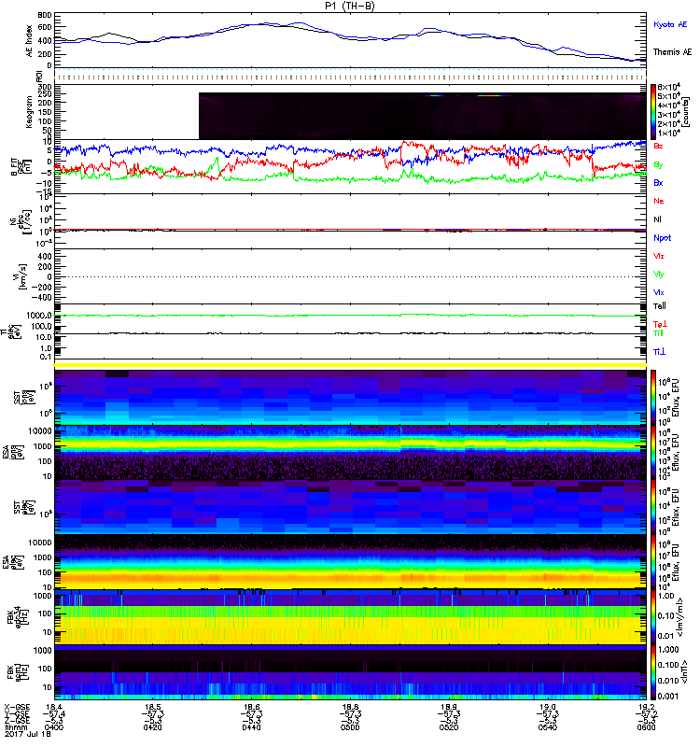Screen dimensions: 700x747
Task: Click the "0420" time tick label
Action: [152, 727]
